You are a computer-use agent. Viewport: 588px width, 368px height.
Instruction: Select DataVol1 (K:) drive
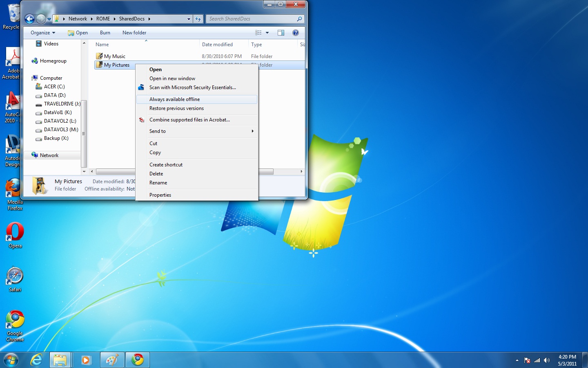pyautogui.click(x=53, y=112)
